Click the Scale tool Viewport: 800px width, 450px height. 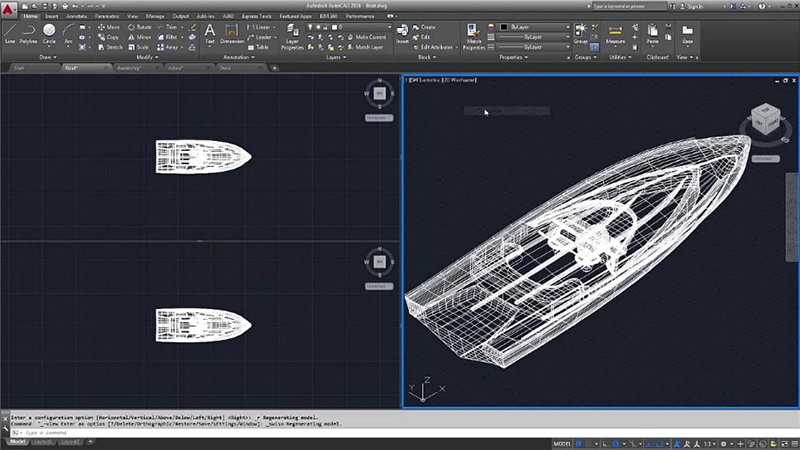click(138, 47)
